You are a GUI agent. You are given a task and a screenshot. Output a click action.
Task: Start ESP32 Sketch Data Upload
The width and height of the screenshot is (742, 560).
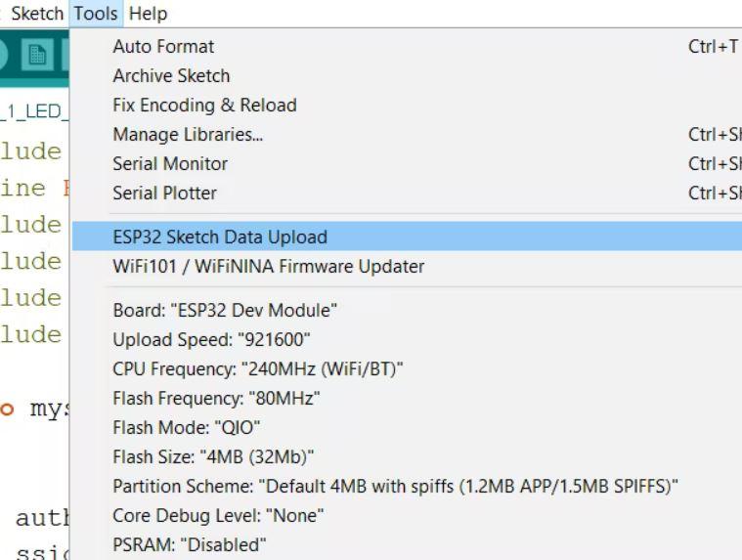pyautogui.click(x=220, y=237)
